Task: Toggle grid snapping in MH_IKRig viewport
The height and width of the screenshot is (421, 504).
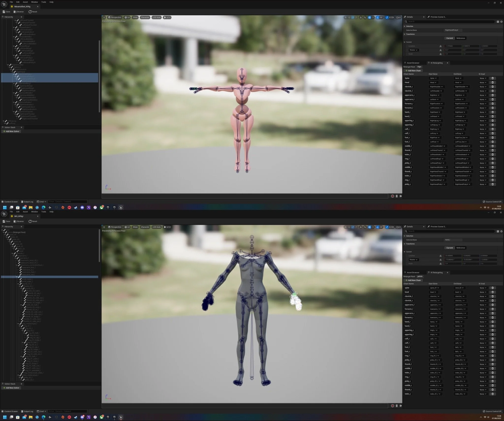Action: [x=370, y=227]
